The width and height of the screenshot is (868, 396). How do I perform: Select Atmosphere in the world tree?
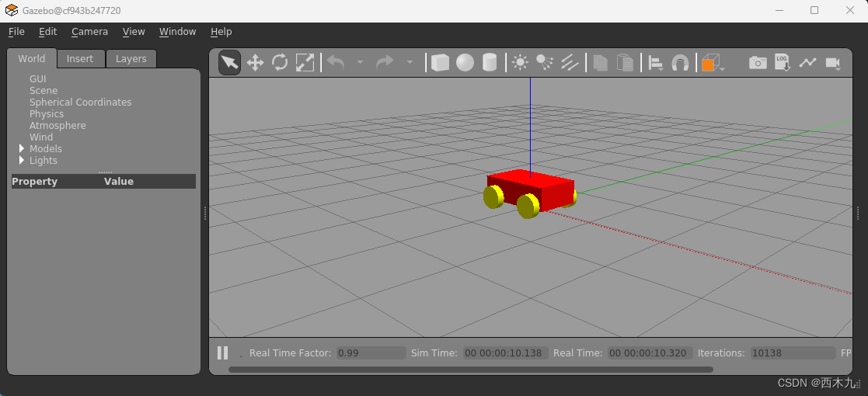point(58,126)
